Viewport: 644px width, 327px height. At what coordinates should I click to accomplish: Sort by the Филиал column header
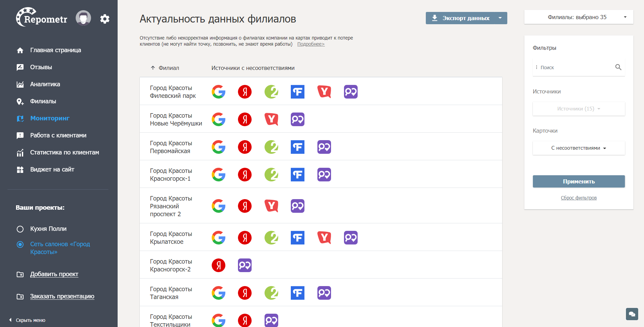(165, 68)
